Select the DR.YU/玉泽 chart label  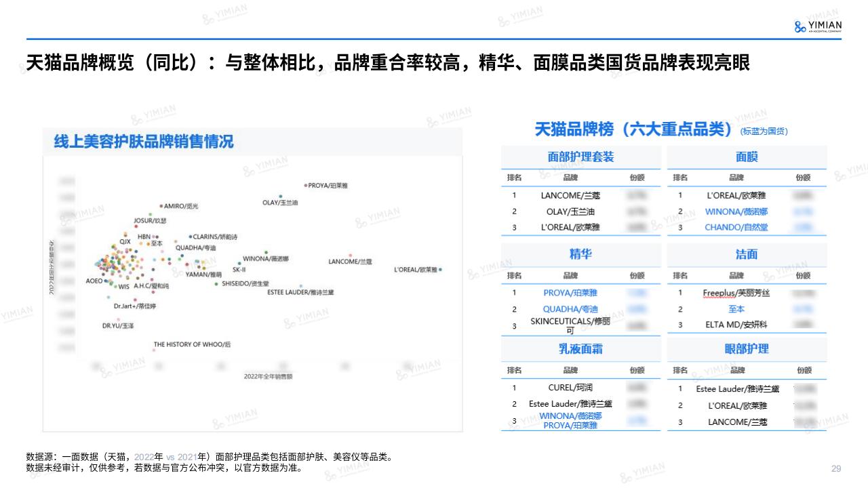(x=118, y=326)
